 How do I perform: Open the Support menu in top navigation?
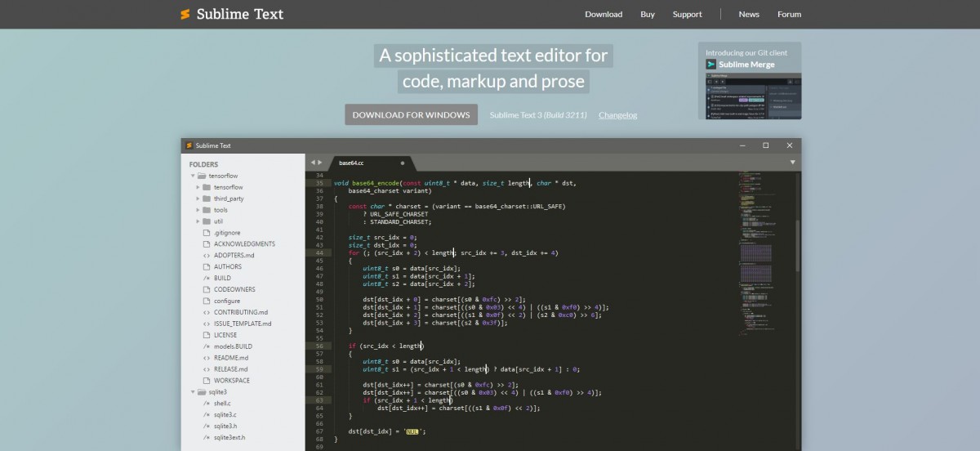687,14
